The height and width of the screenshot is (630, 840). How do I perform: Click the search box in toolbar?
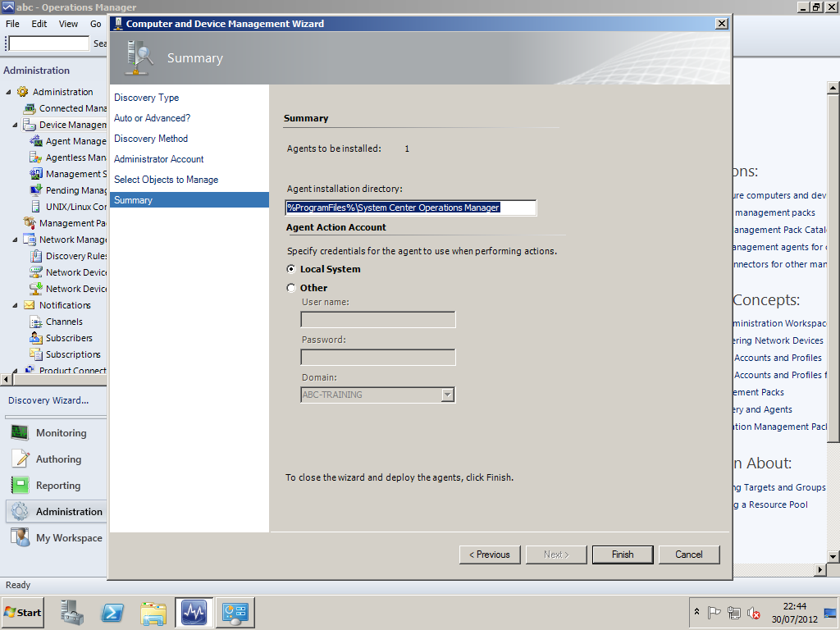48,43
